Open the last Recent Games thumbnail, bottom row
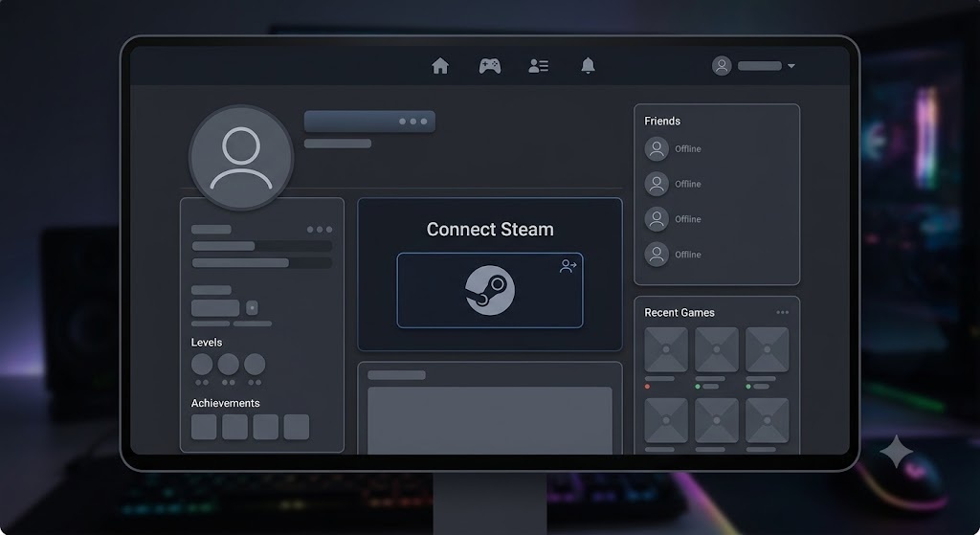The width and height of the screenshot is (980, 535). pyautogui.click(x=767, y=420)
